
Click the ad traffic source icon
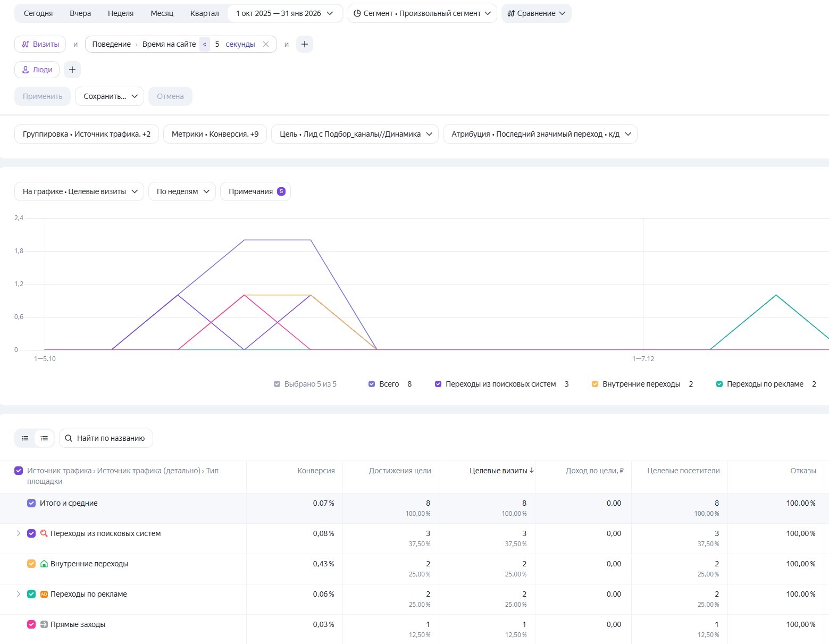pyautogui.click(x=44, y=594)
